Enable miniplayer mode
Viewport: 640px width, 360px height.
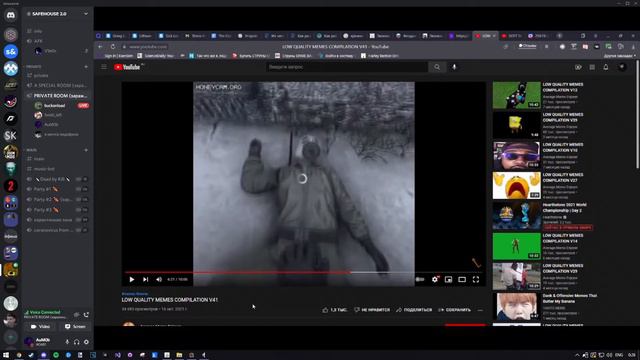448,280
